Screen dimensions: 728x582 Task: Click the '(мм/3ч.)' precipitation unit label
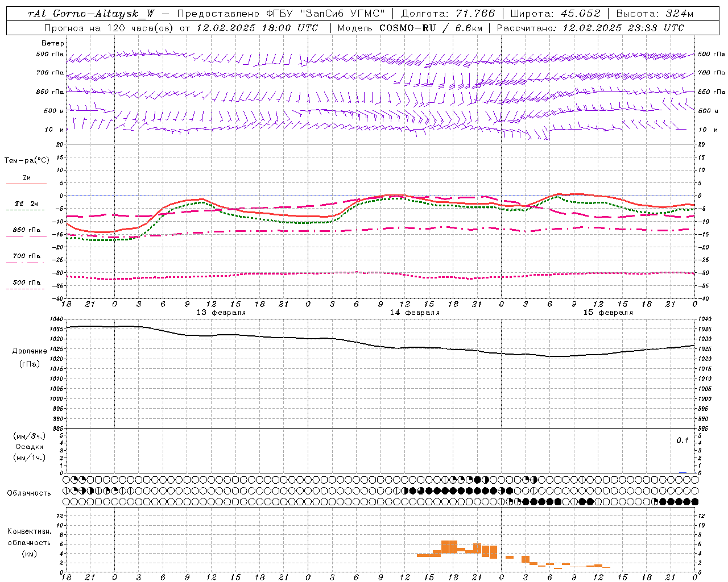[x=29, y=436]
